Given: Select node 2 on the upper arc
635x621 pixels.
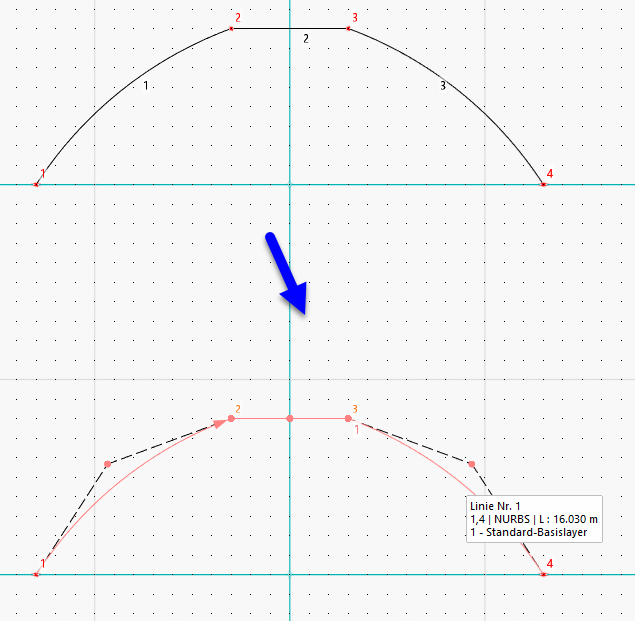Looking at the screenshot, I should pyautogui.click(x=231, y=28).
